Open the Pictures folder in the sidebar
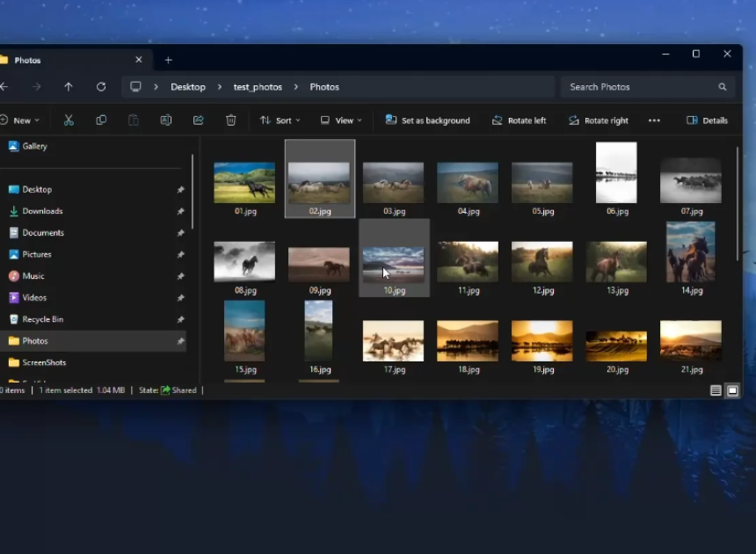Viewport: 756px width, 554px height. coord(37,254)
